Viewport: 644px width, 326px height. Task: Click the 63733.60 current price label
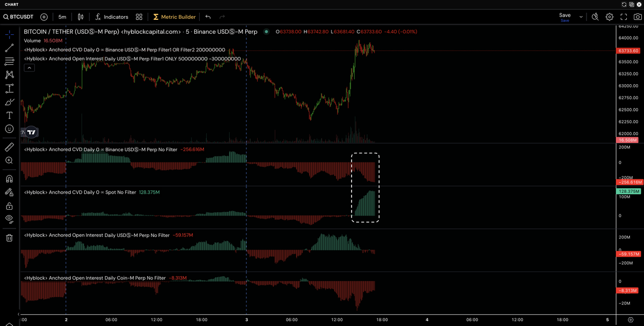tap(628, 50)
